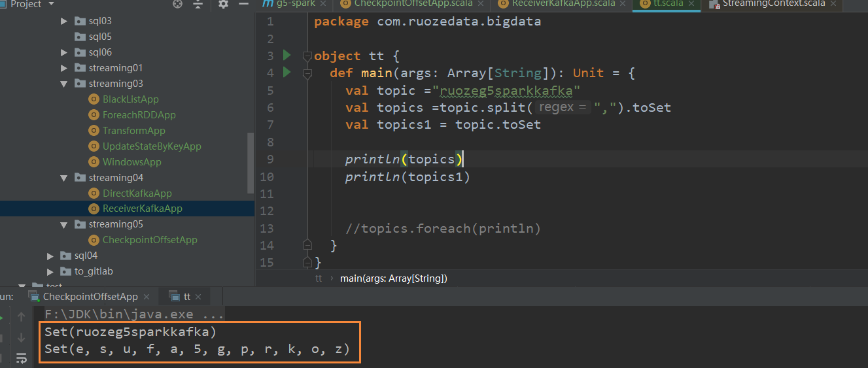Click the sql05 folder icon
Image resolution: width=868 pixels, height=368 pixels.
click(x=80, y=37)
